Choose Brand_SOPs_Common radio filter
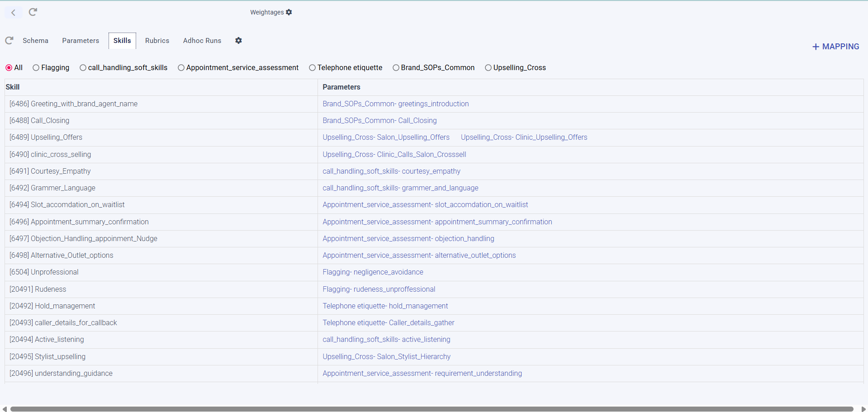The width and height of the screenshot is (868, 412). [x=396, y=68]
